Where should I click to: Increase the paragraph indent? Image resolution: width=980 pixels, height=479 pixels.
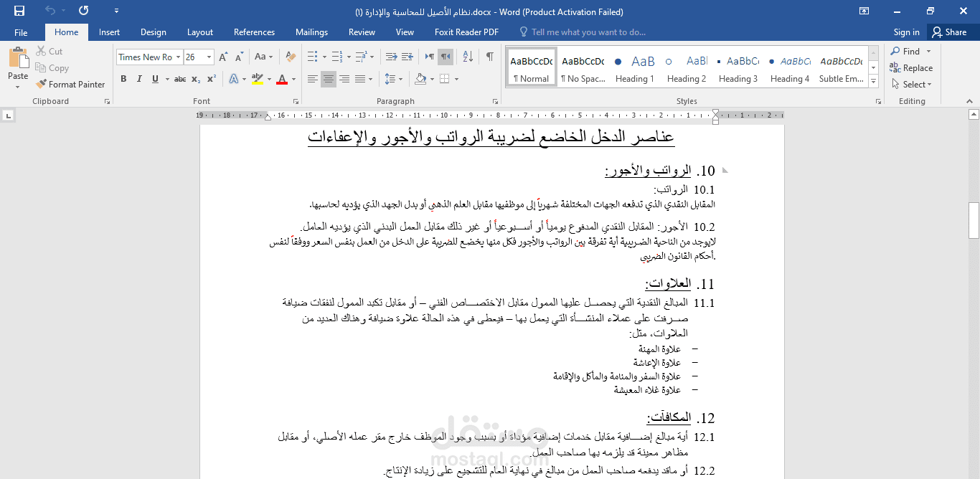point(407,57)
